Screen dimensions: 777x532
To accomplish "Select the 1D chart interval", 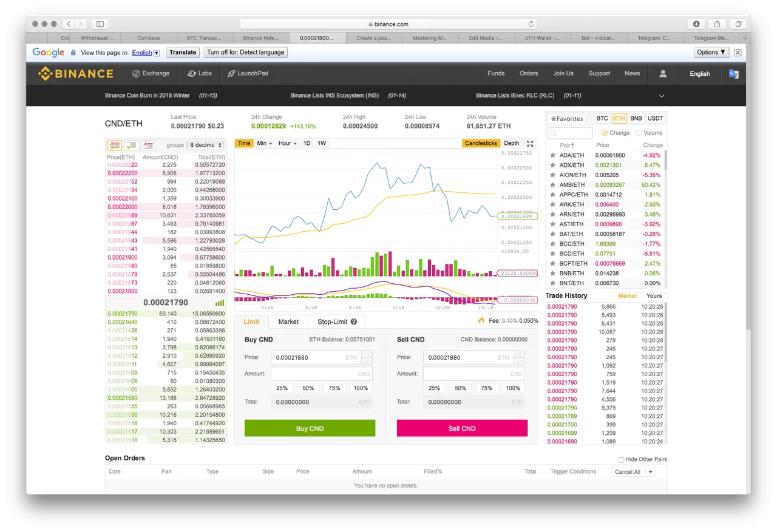I will click(307, 143).
